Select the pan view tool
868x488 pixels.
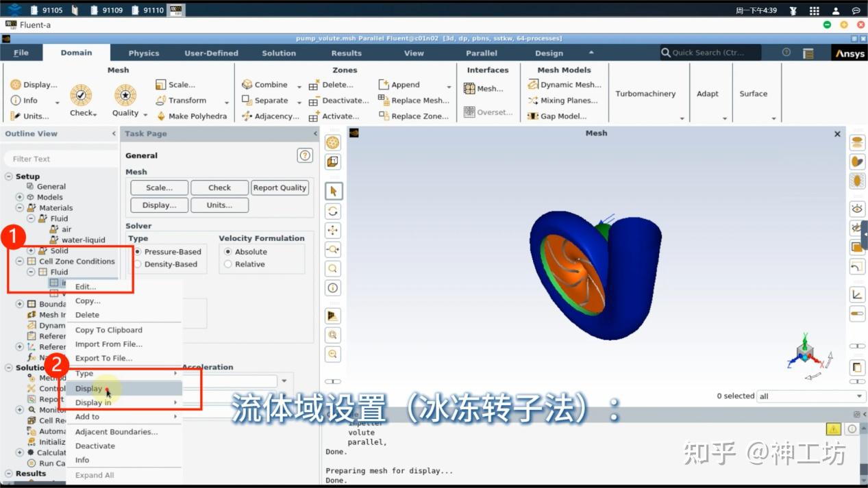pos(333,230)
